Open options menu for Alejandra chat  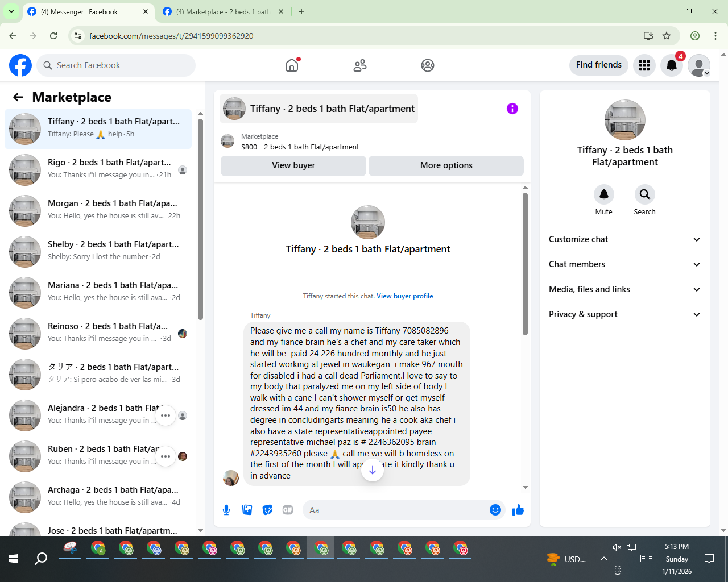[x=166, y=415]
